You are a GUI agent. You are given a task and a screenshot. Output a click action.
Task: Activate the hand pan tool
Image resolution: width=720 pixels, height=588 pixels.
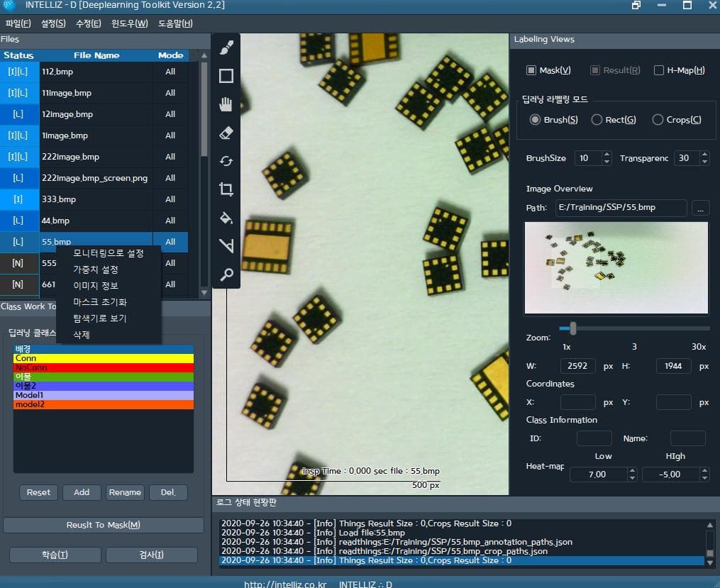point(226,104)
